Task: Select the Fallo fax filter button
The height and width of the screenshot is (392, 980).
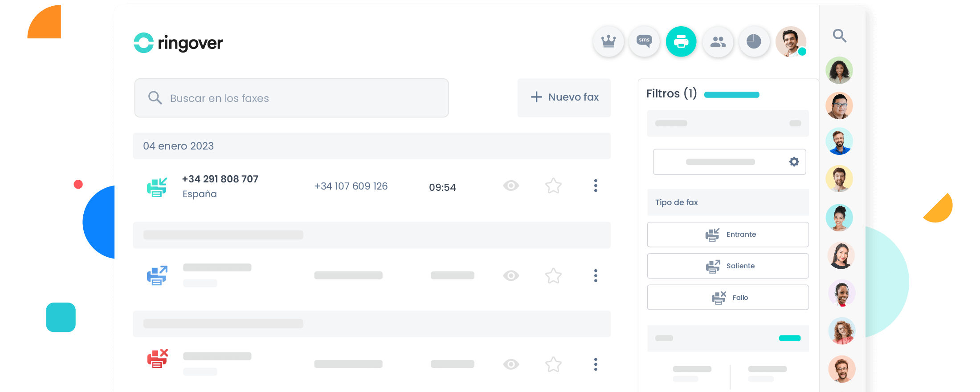Action: pyautogui.click(x=727, y=297)
